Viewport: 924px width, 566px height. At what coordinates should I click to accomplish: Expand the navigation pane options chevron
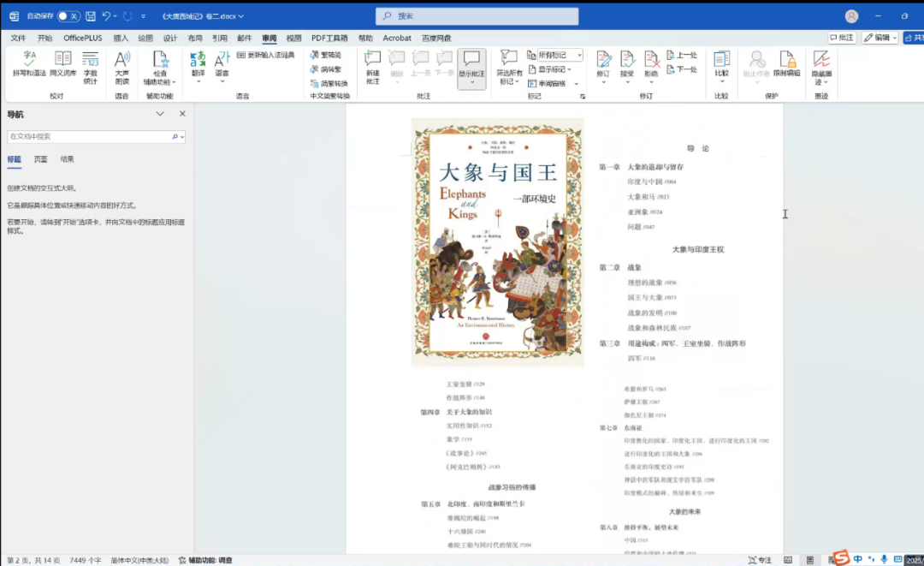click(160, 114)
